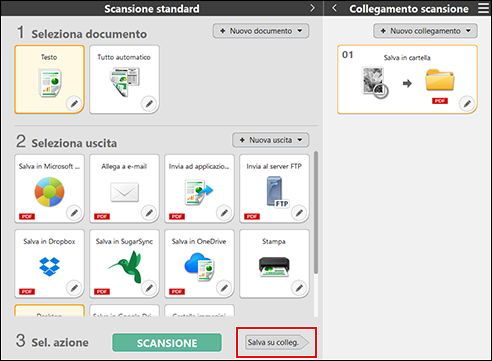Select the Tutto automatico document tile
This screenshot has width=492, height=361.
pos(124,79)
